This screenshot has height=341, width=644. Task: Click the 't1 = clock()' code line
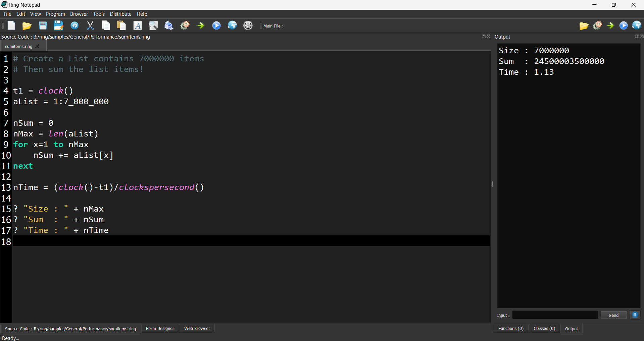coord(43,91)
